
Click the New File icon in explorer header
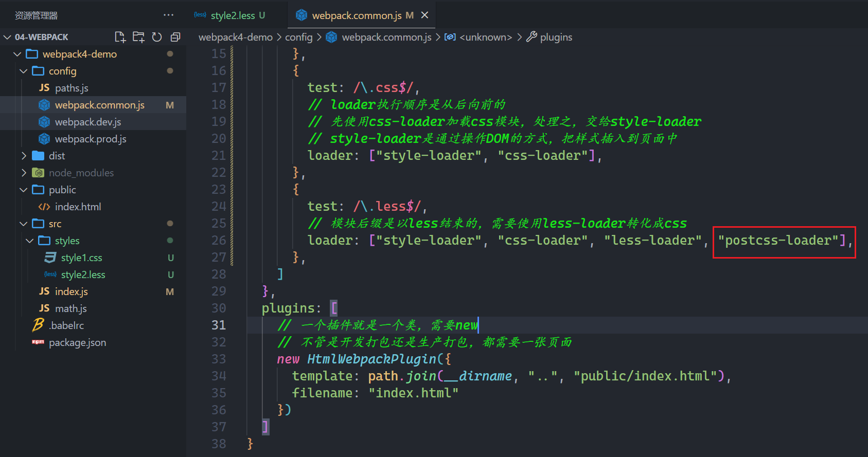120,37
